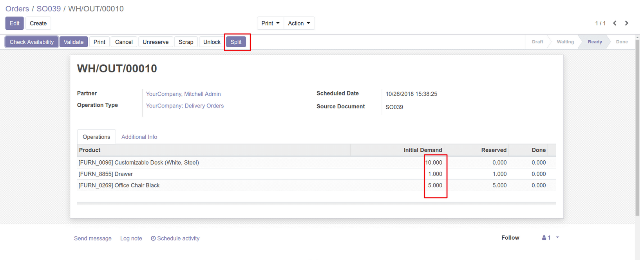Go to the next record arrow
Screen dimensions: 644x260
pyautogui.click(x=627, y=23)
